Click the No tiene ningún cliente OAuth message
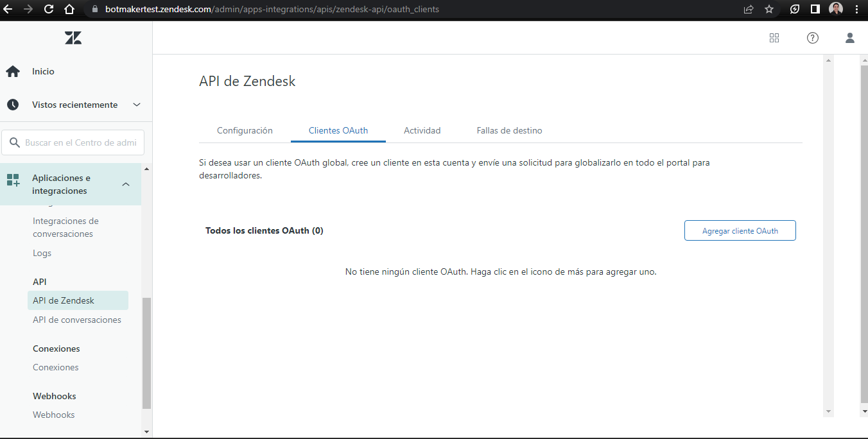Screen dimensions: 868x439 click(501, 271)
